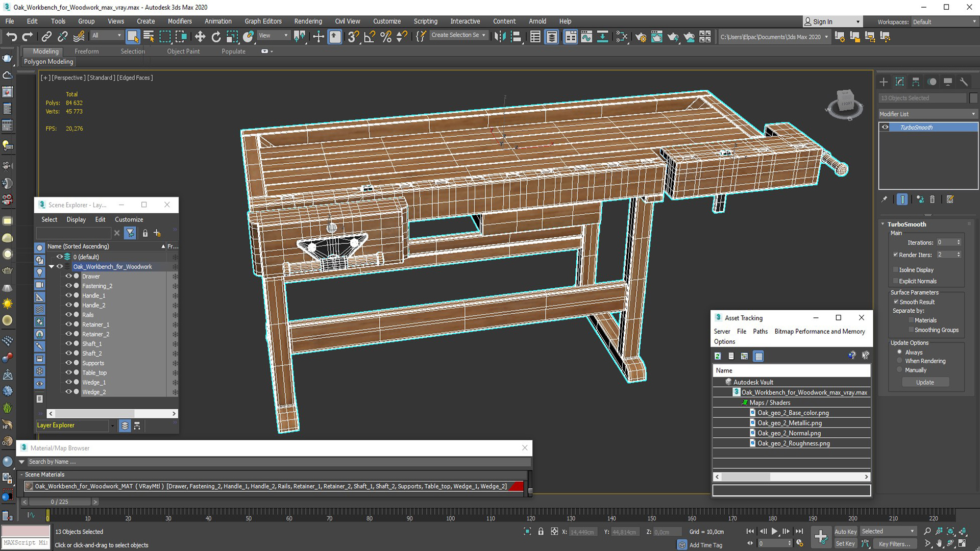Collapse the Oak_Workbench_for_Woodwork layer tree

coord(52,266)
